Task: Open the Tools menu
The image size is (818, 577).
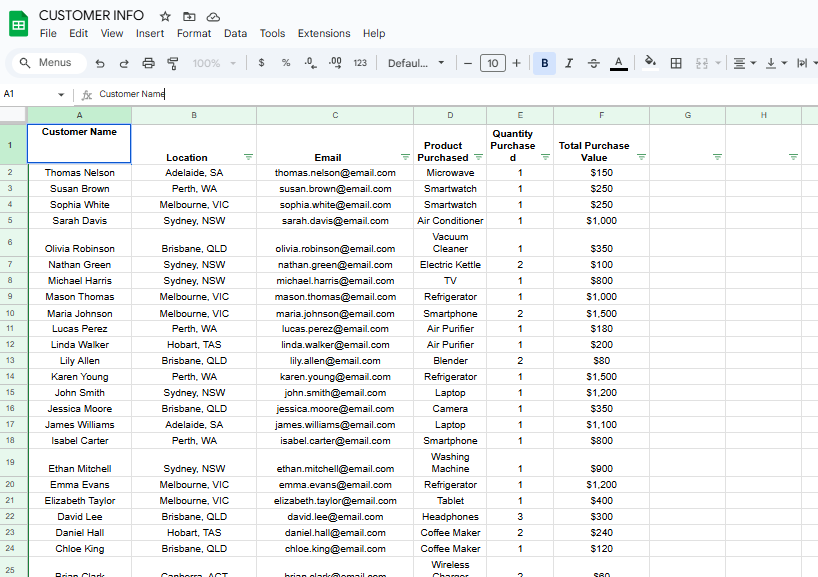Action: click(272, 33)
